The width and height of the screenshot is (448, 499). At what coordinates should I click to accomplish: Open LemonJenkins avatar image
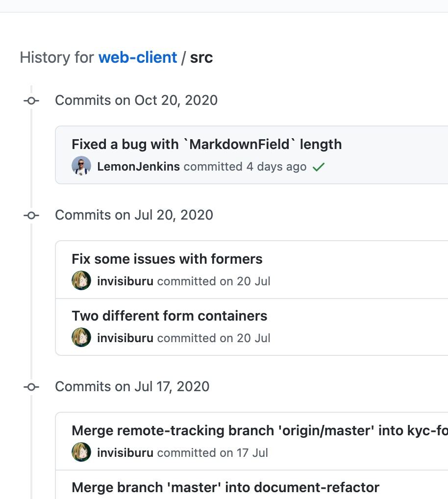[x=81, y=166]
